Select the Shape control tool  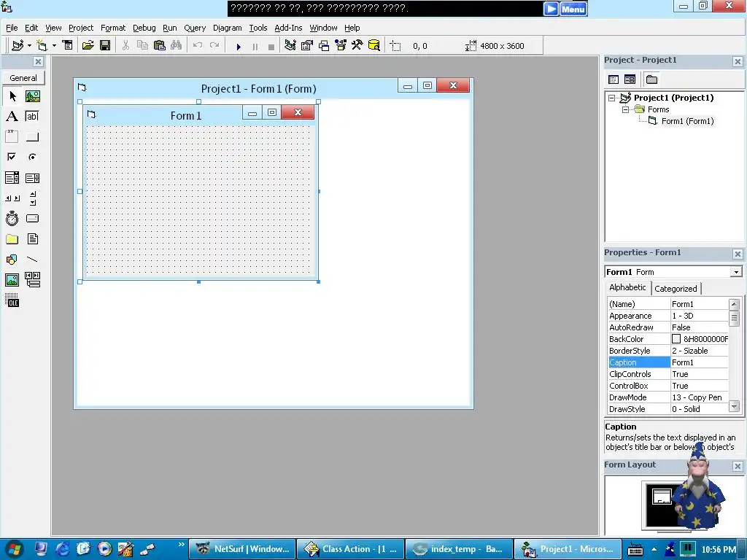[x=12, y=260]
